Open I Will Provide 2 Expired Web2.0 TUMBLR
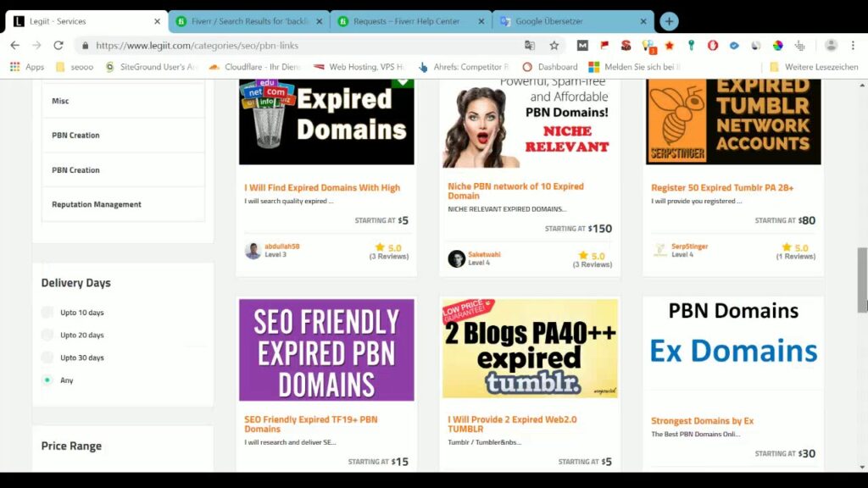 pos(512,424)
